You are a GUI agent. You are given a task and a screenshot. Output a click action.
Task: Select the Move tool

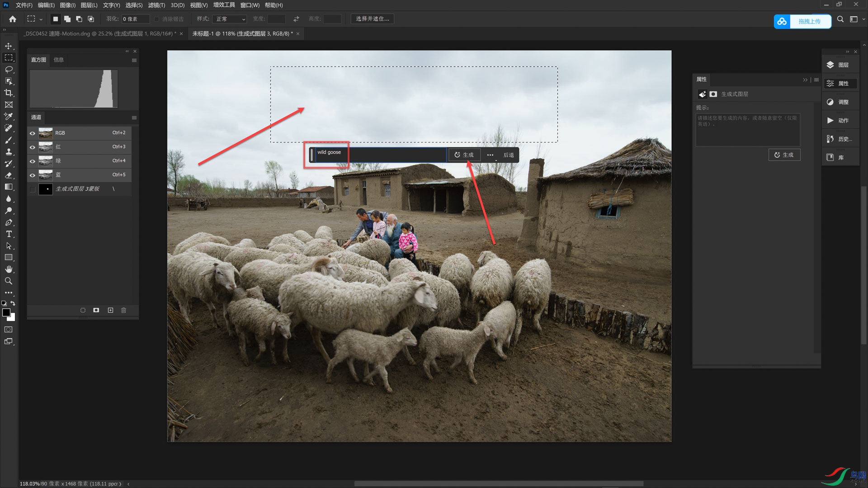point(9,46)
